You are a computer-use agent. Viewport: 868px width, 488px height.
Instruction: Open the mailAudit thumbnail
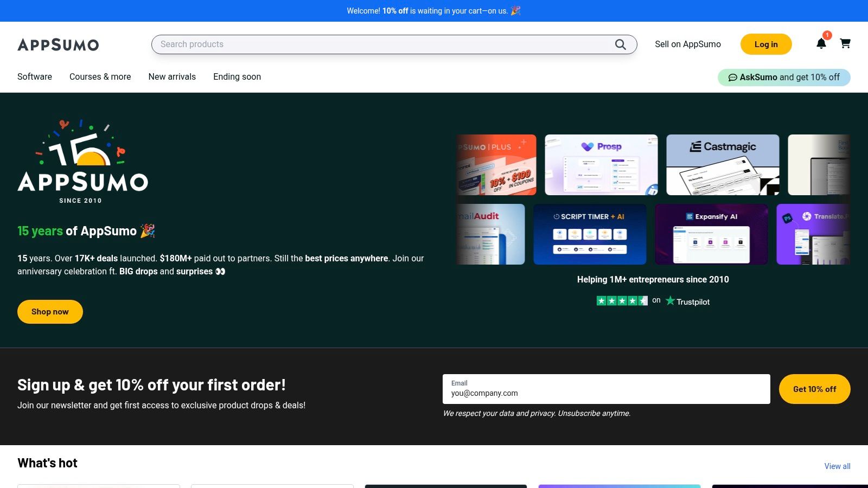pos(491,234)
